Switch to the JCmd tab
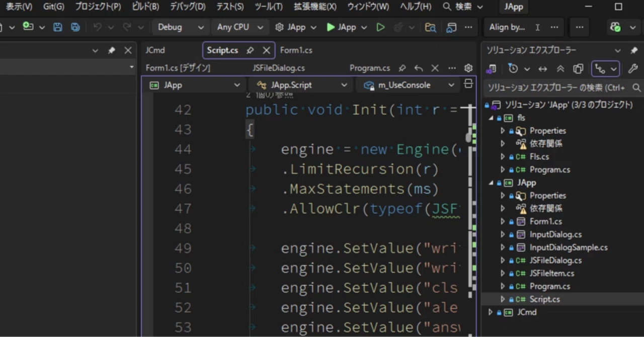 point(155,50)
